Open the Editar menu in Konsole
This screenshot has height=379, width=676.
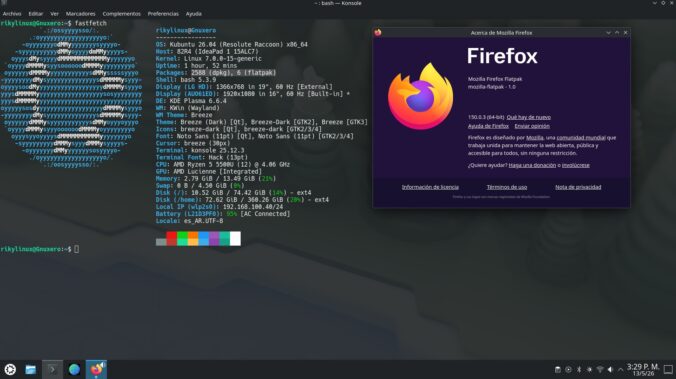coord(36,14)
